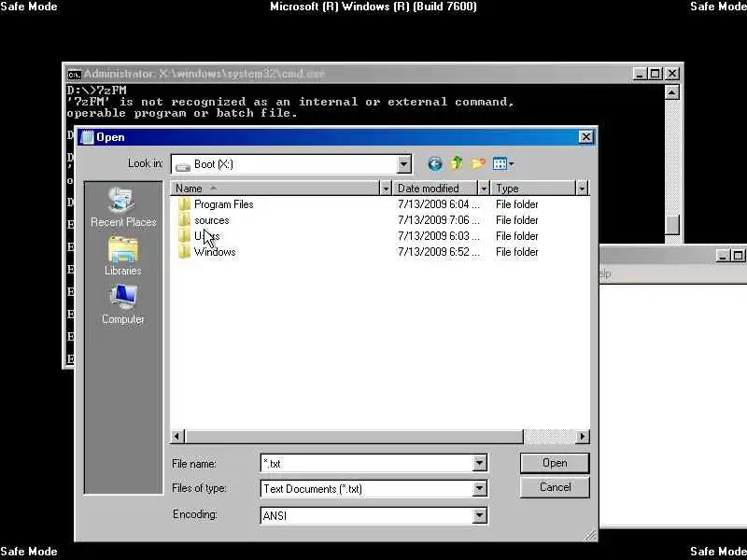747x560 pixels.
Task: Select the Windows folder
Action: click(x=215, y=252)
